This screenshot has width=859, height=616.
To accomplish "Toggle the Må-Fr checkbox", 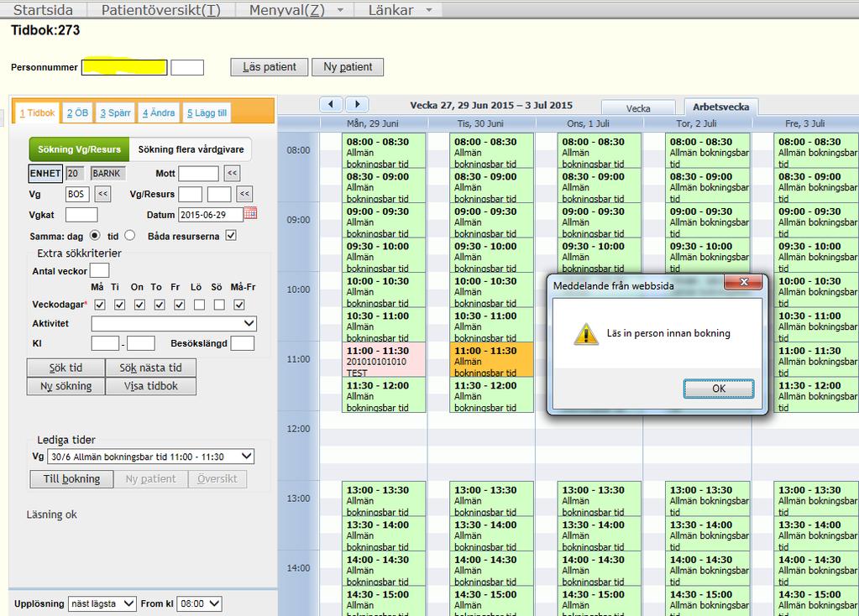I will pos(239,305).
